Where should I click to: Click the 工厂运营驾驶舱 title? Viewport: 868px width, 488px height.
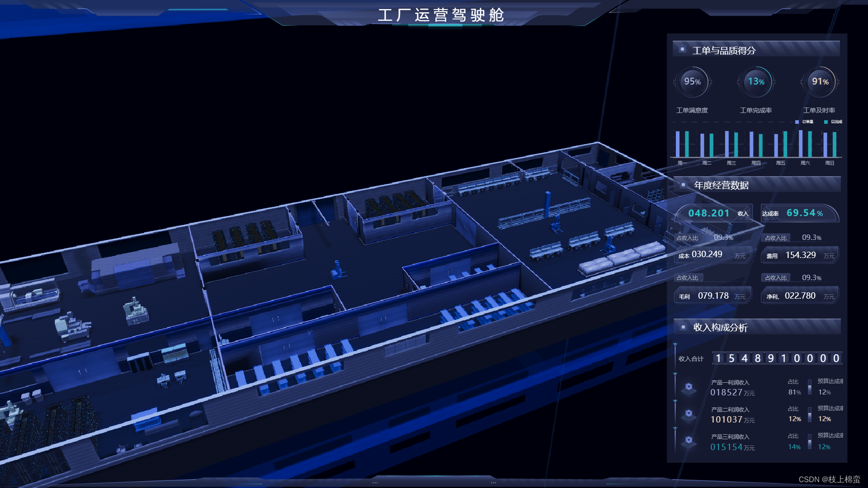441,15
